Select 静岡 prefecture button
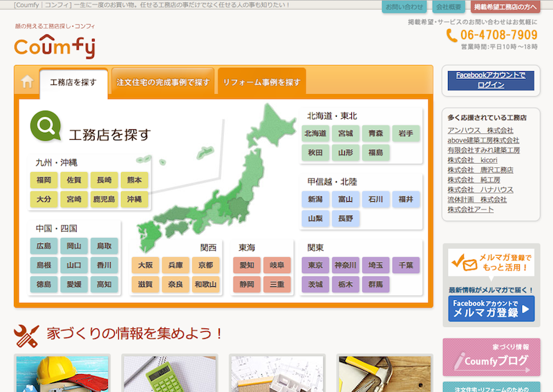The image size is (553, 392). click(x=247, y=284)
